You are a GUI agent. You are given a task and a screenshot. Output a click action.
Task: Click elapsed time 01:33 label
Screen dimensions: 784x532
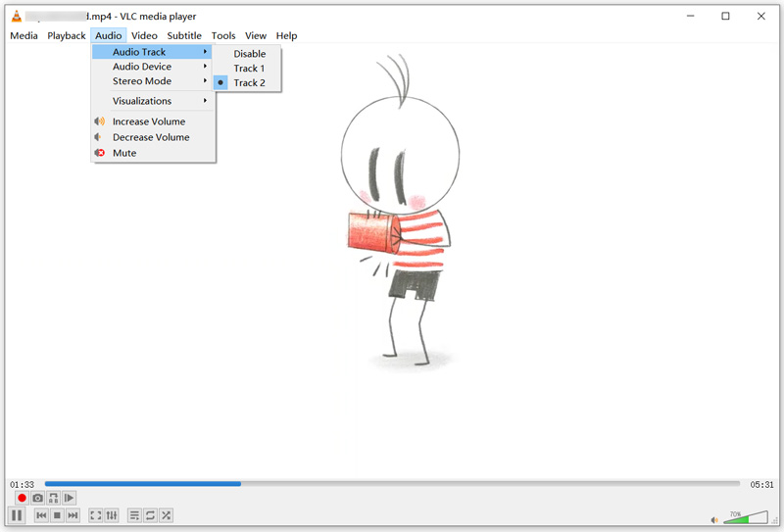tap(22, 485)
